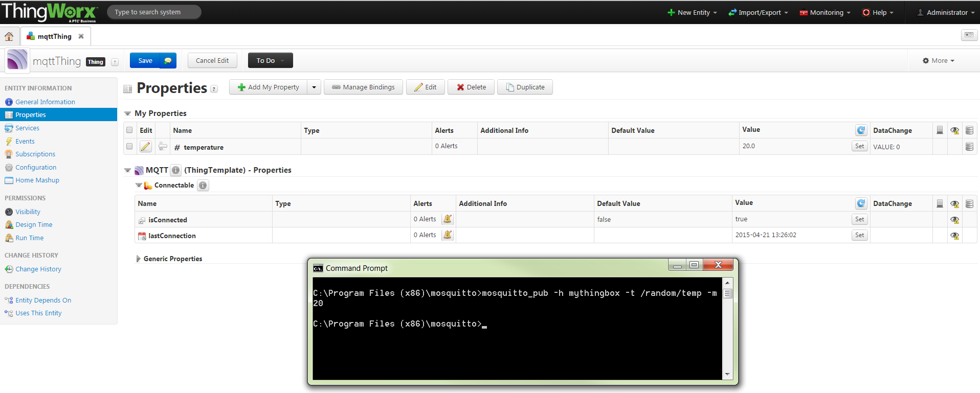The width and height of the screenshot is (980, 393).
Task: Click the Delete property button
Action: [x=471, y=87]
